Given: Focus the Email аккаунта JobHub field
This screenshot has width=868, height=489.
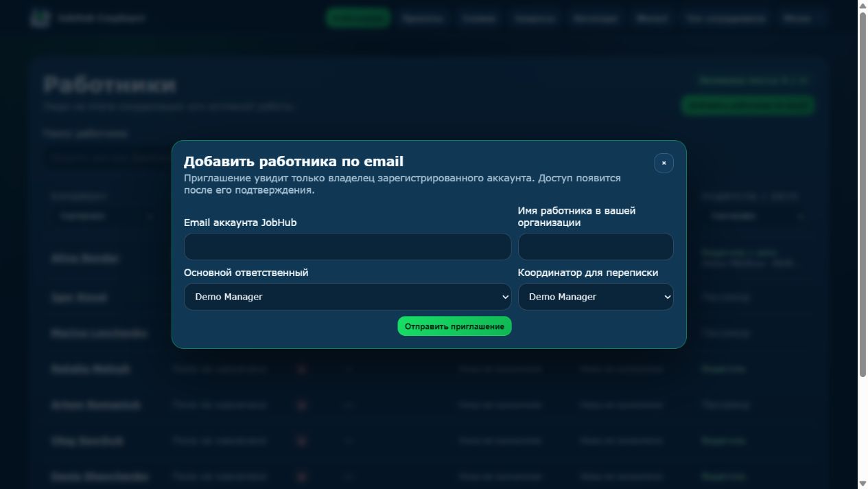Looking at the screenshot, I should (347, 247).
